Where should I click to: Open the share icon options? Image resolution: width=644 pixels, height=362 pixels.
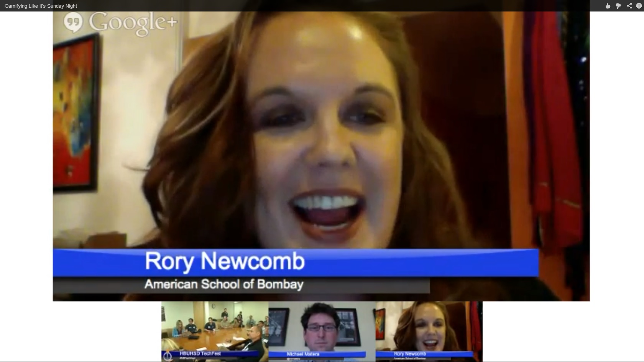pyautogui.click(x=629, y=6)
